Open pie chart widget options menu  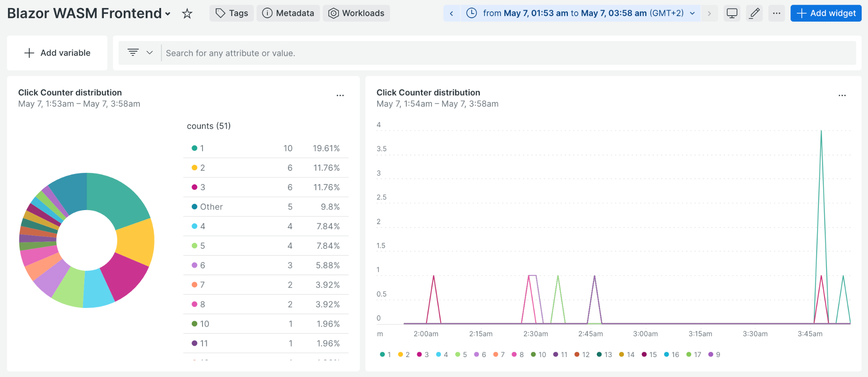[340, 95]
